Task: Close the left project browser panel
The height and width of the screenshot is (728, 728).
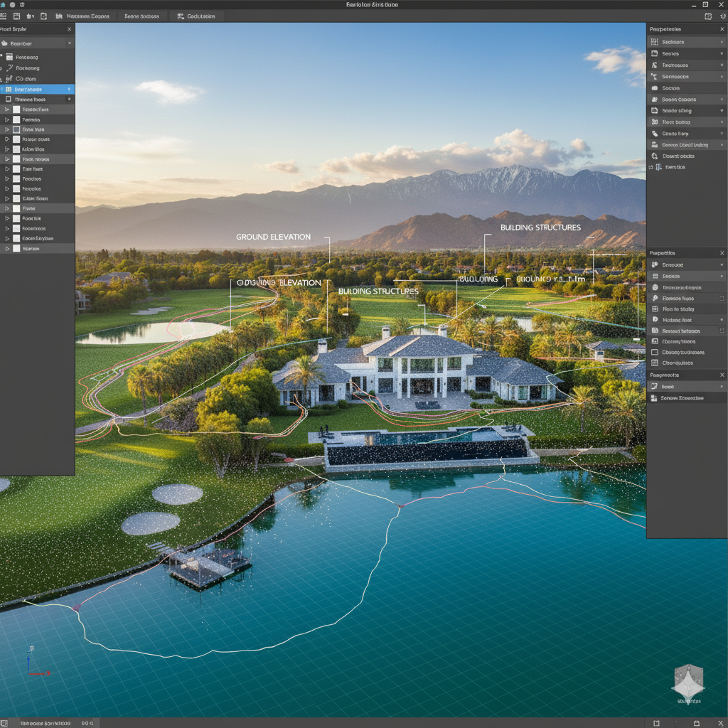Action: click(x=69, y=29)
